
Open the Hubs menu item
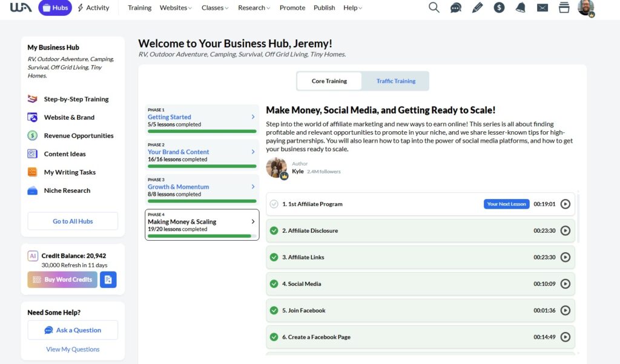[x=55, y=7]
